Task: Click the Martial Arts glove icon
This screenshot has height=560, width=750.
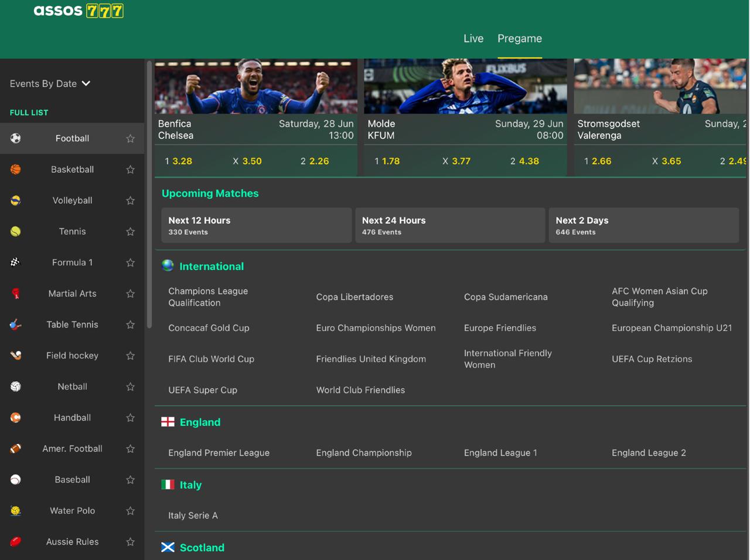Action: (x=16, y=293)
